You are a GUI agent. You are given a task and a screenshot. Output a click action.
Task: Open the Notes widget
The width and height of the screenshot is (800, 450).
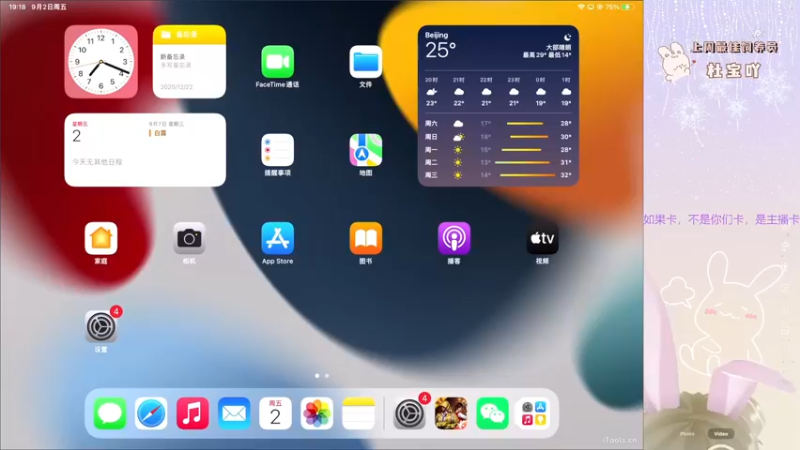click(x=189, y=62)
